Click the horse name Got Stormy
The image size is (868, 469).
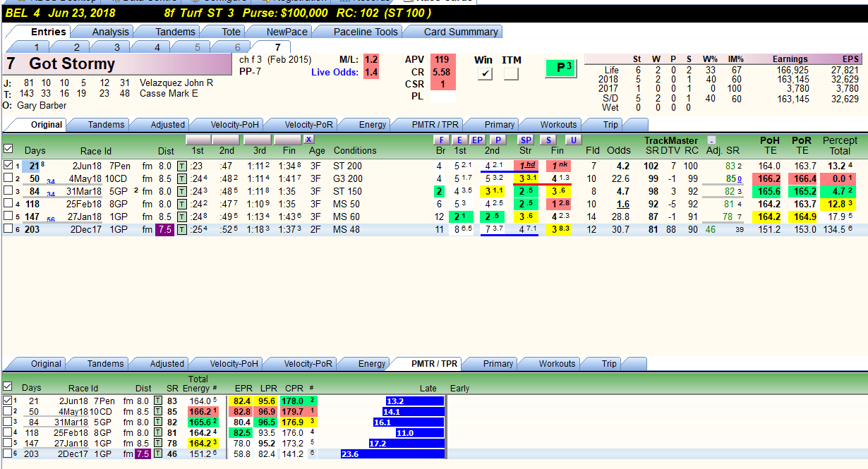tap(72, 63)
